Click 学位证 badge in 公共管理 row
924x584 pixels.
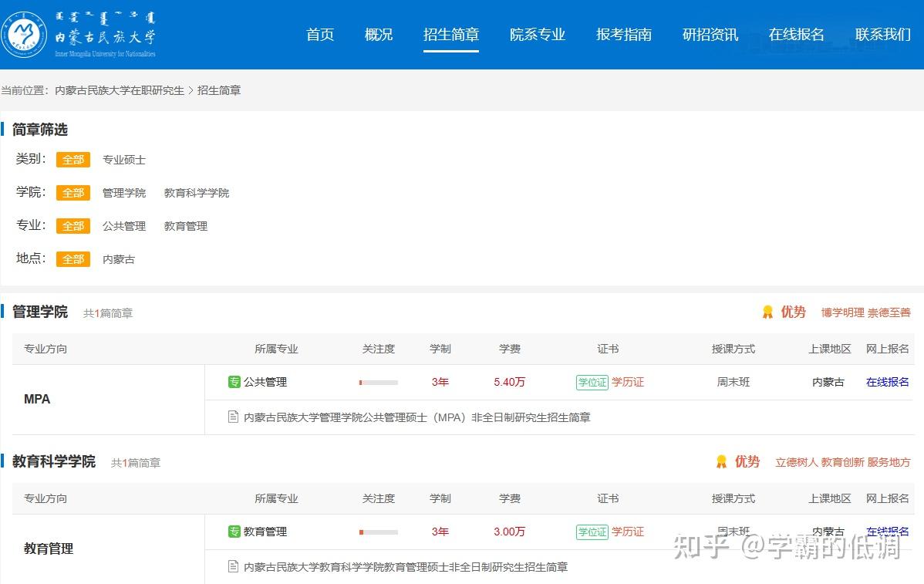pyautogui.click(x=592, y=383)
